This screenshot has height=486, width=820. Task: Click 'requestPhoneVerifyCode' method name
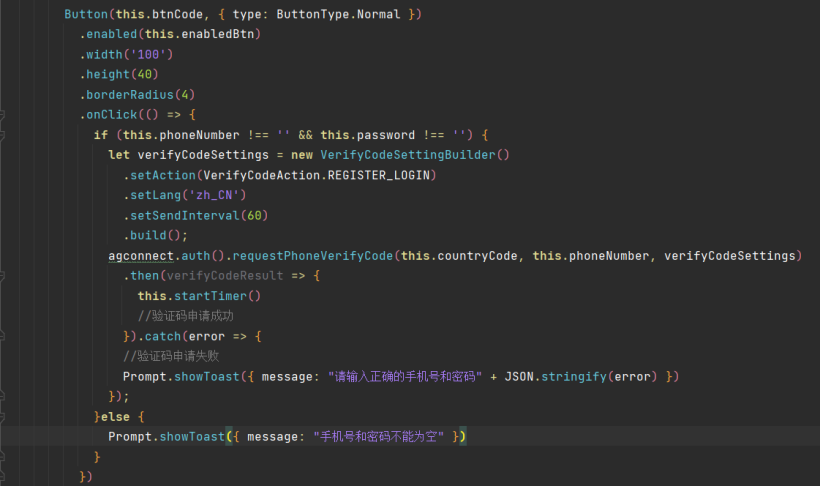[313, 256]
